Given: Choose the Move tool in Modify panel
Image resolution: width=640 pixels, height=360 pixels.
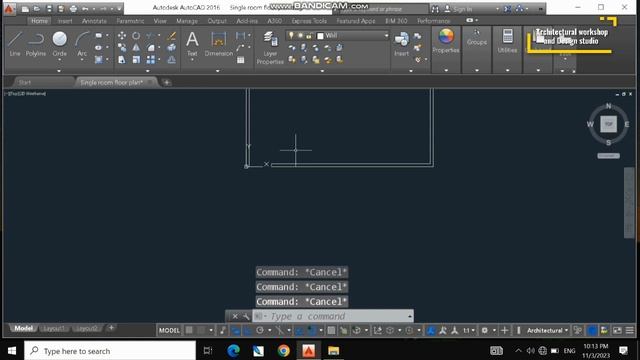Looking at the screenshot, I should (122, 36).
